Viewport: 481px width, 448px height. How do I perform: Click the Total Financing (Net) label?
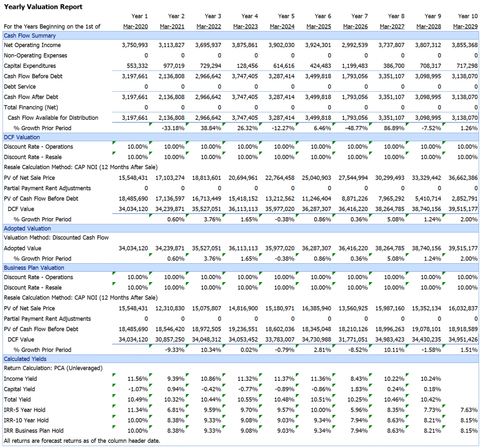click(31, 108)
